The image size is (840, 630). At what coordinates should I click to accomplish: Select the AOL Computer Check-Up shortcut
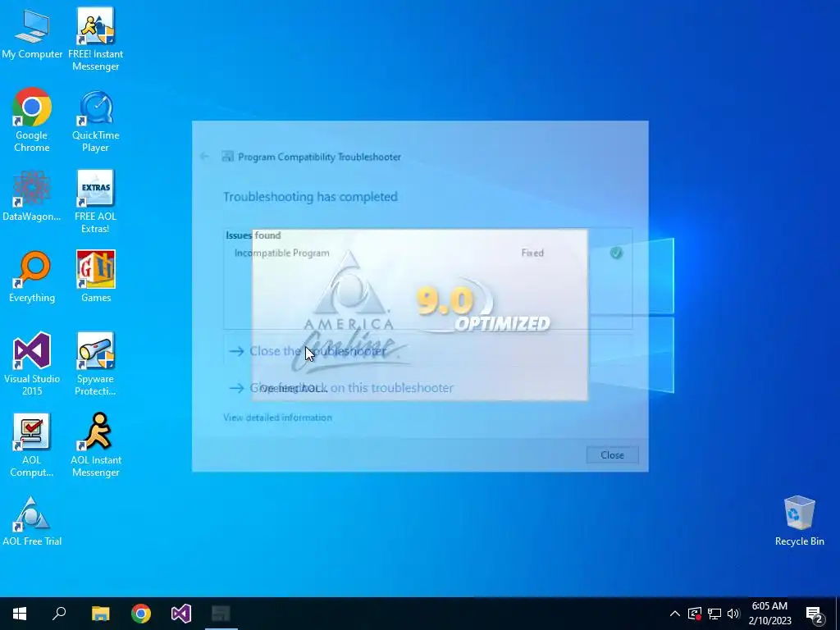[32, 445]
